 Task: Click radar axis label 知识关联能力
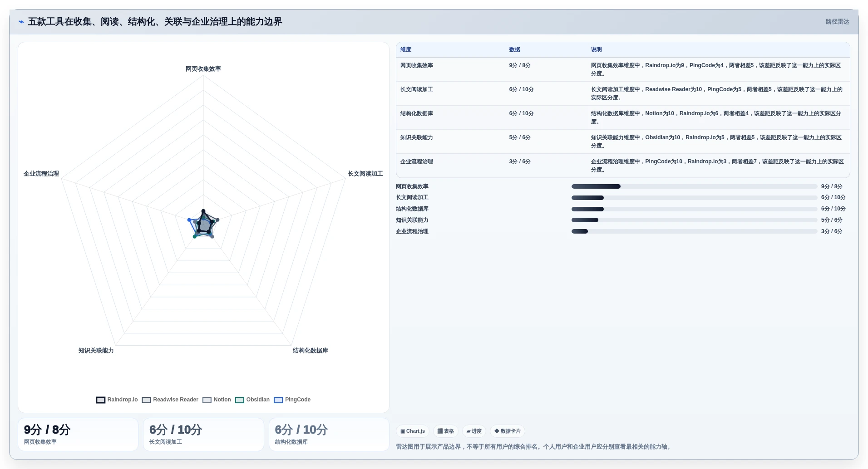point(96,351)
